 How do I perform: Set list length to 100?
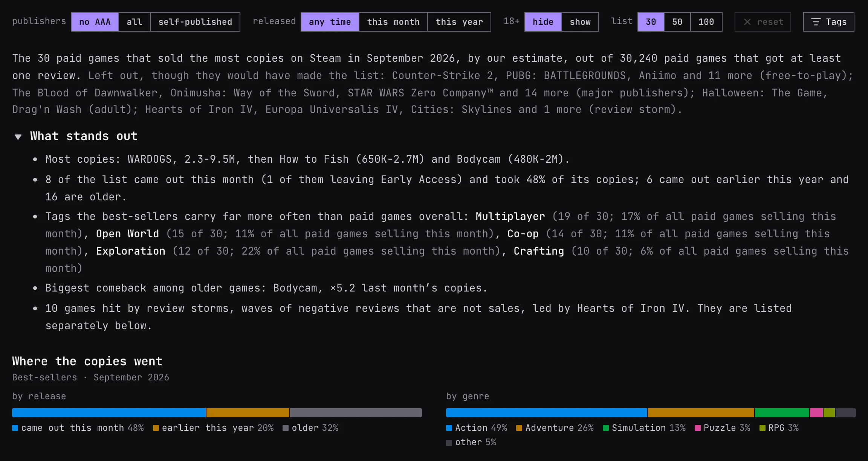[706, 22]
